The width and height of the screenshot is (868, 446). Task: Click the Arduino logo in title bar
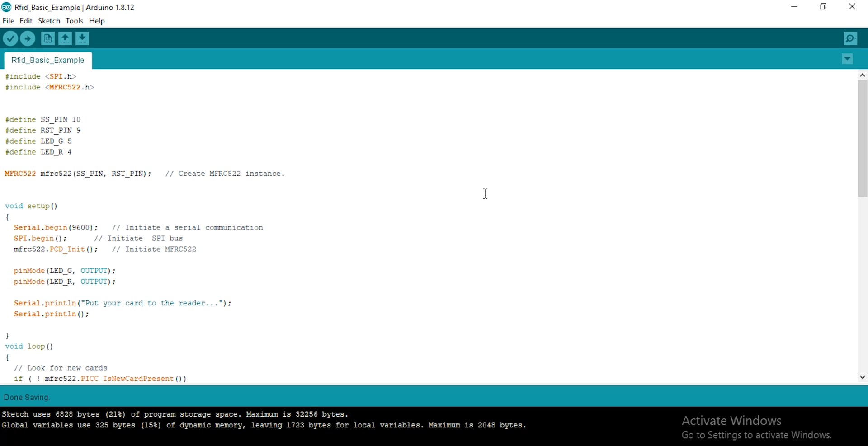6,7
